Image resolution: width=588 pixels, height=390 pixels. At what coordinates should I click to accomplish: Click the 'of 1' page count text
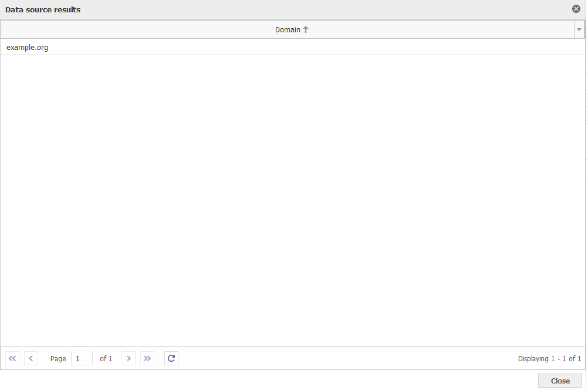106,358
